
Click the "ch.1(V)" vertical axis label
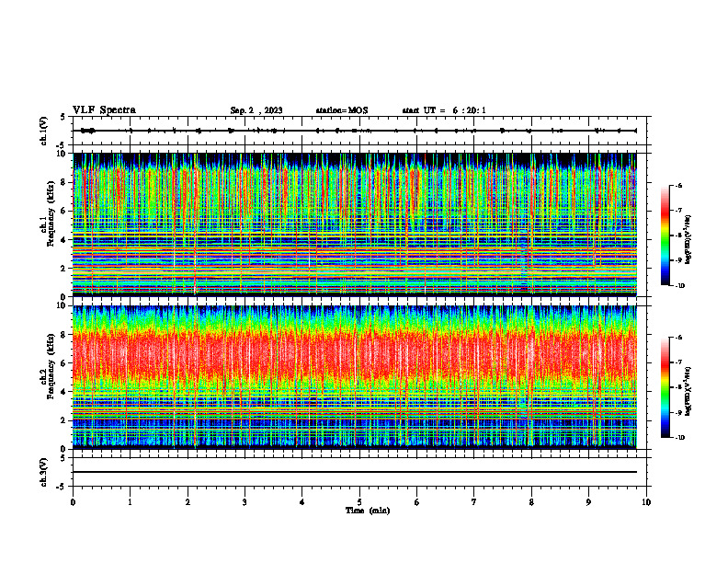click(43, 131)
